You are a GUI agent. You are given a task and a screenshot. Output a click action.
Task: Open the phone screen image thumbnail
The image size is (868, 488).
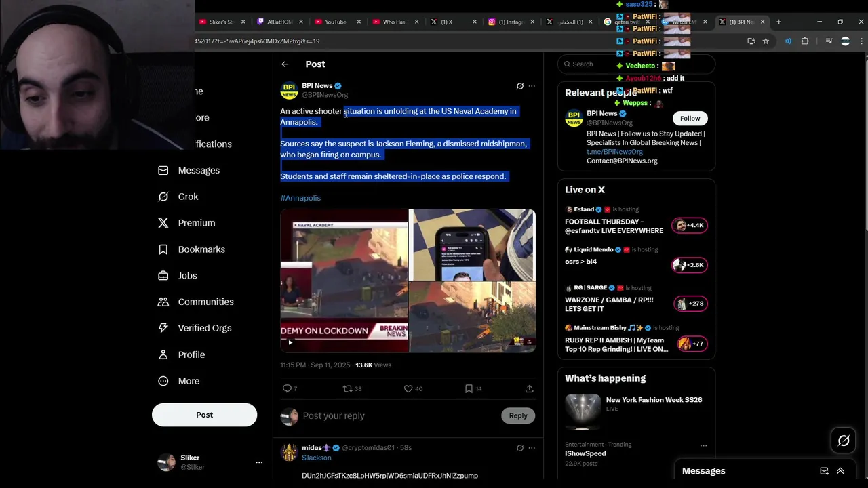tap(472, 245)
